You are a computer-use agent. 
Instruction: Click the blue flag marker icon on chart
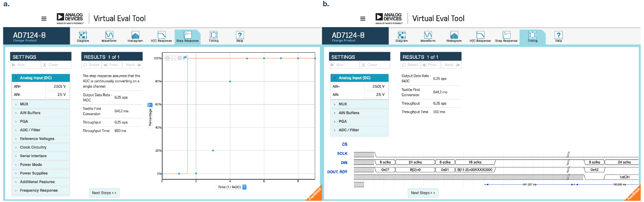[x=185, y=57]
